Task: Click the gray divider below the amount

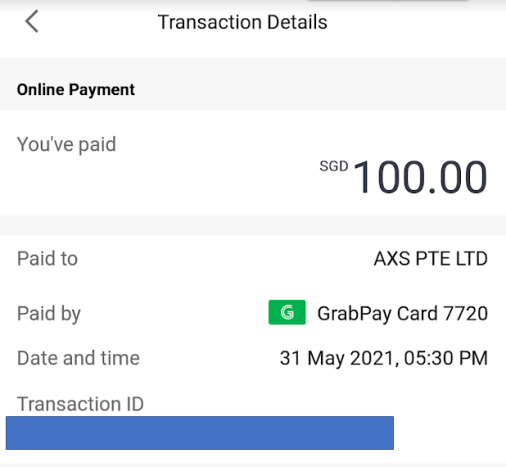Action: click(x=253, y=225)
